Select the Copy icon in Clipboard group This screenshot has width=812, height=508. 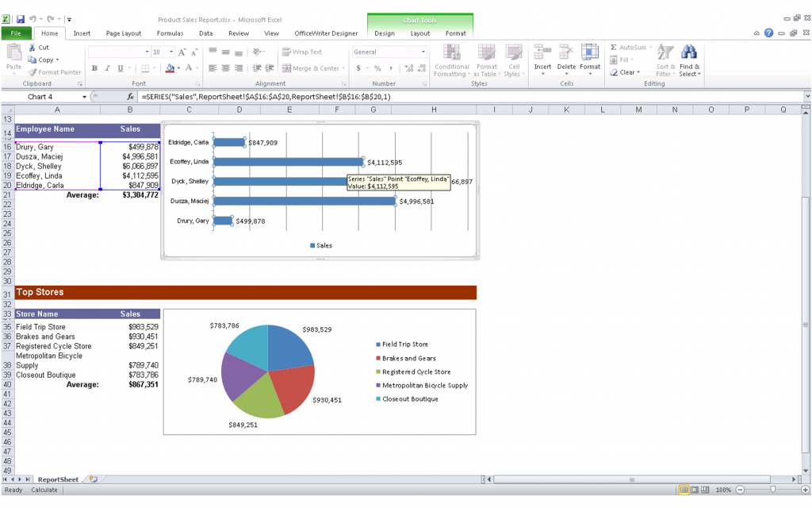click(32, 60)
